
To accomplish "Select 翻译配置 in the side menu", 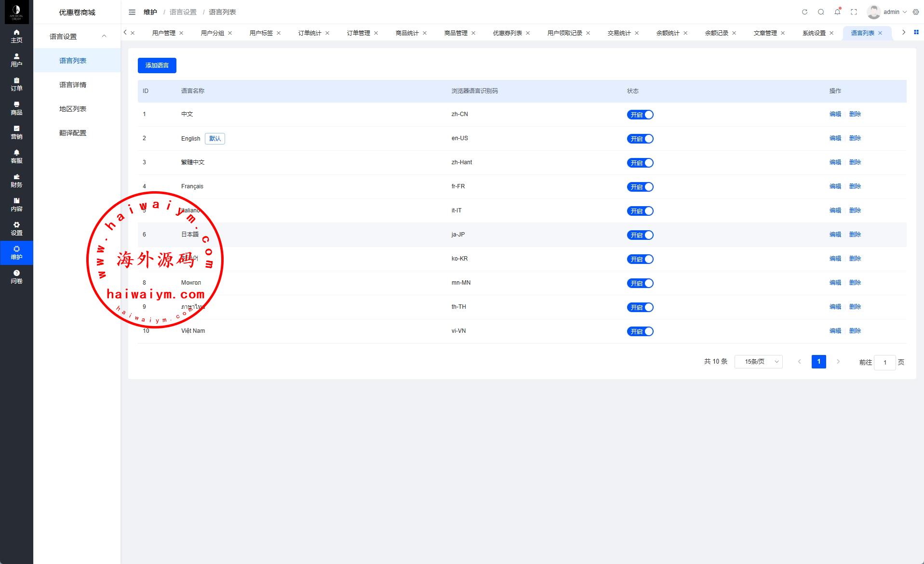I will (x=73, y=133).
